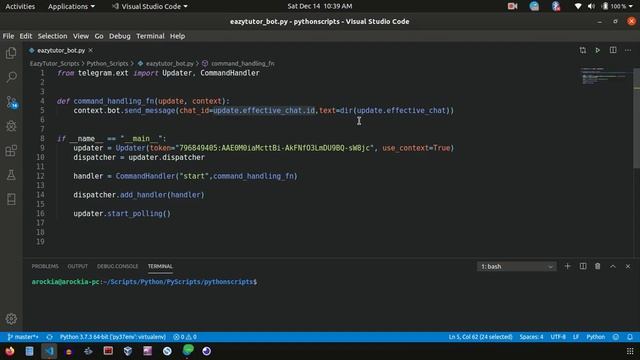Click the feedback smiley in status bar
The image size is (640, 360).
pos(616,337)
